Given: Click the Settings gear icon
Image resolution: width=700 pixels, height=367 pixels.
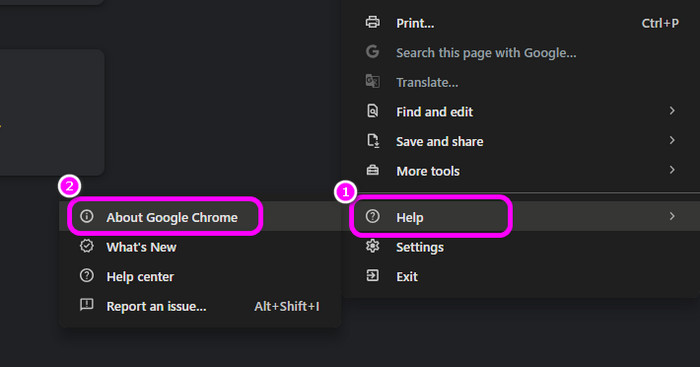Looking at the screenshot, I should click(372, 246).
